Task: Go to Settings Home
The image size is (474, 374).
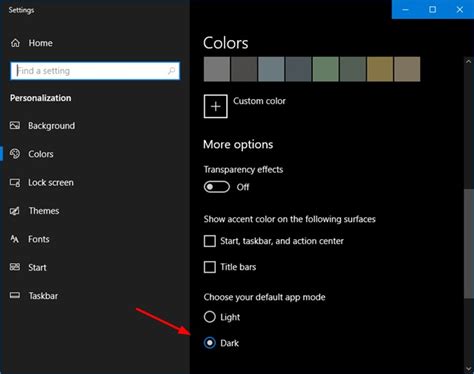Action: click(40, 43)
